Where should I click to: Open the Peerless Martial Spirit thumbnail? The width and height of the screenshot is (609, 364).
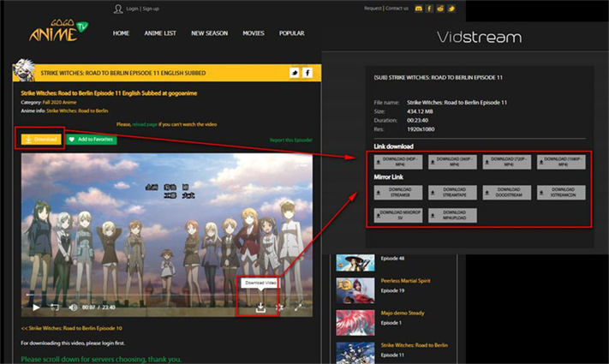(355, 290)
